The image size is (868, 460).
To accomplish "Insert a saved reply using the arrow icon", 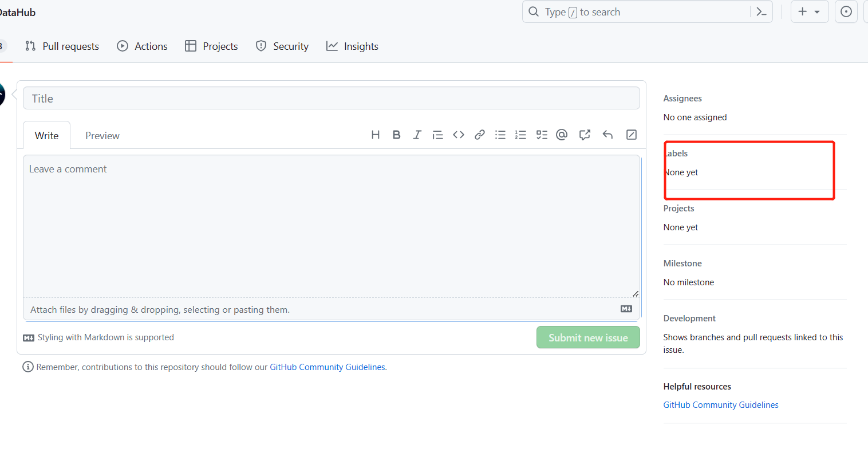I will click(x=607, y=135).
